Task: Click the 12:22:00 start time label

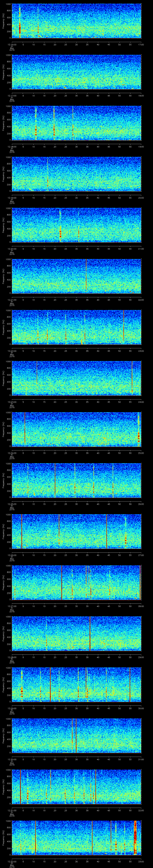Action: point(12,351)
